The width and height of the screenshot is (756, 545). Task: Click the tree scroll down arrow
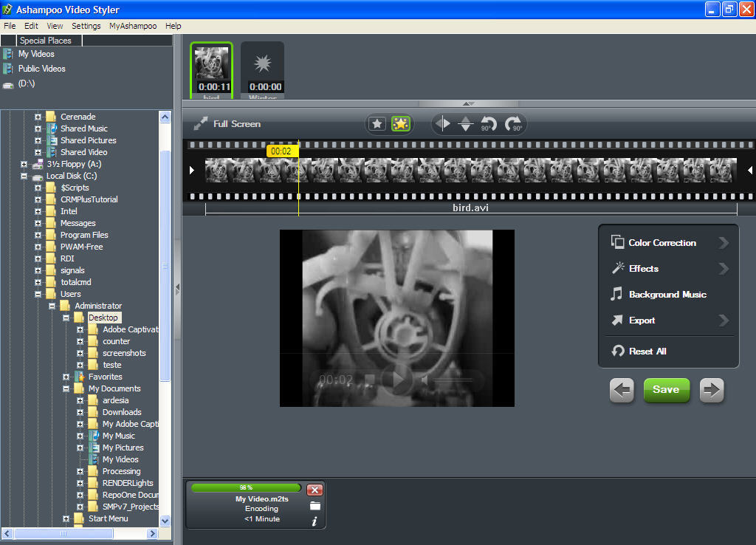[x=165, y=521]
